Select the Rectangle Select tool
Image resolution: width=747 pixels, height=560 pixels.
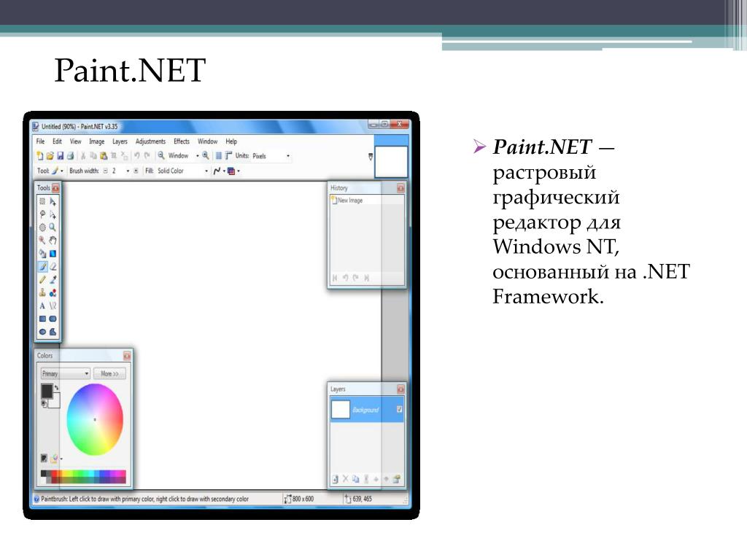42,201
